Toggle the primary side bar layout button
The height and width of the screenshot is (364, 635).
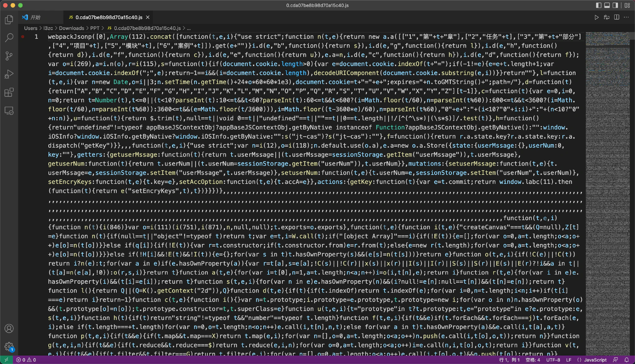[x=599, y=5]
